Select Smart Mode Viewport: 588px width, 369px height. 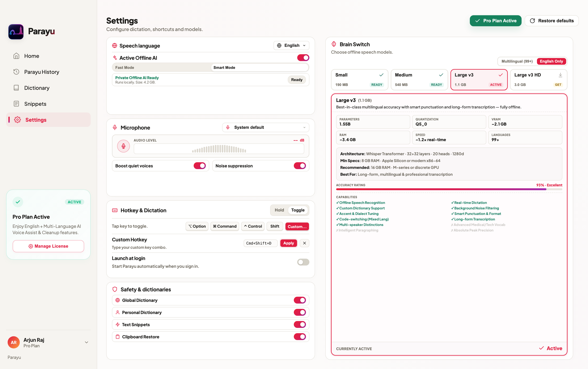tap(260, 68)
